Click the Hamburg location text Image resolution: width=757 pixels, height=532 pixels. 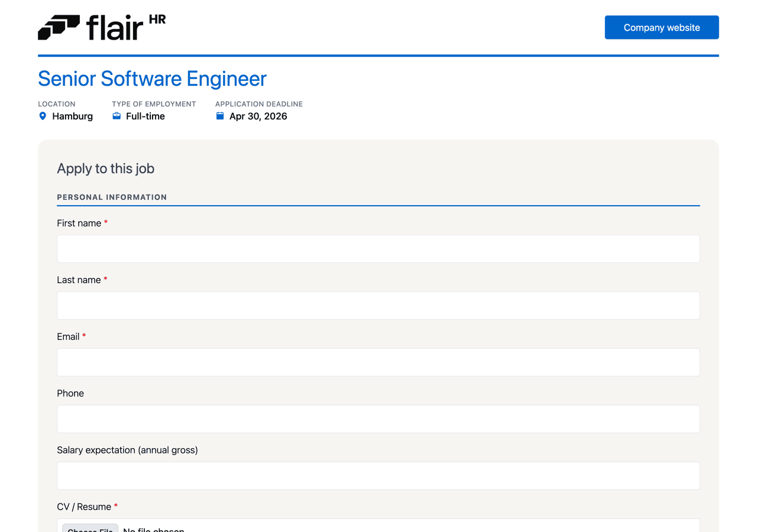[72, 116]
